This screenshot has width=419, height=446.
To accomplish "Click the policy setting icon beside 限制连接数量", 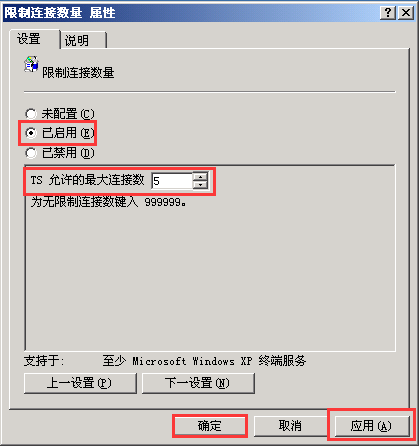I will point(31,64).
